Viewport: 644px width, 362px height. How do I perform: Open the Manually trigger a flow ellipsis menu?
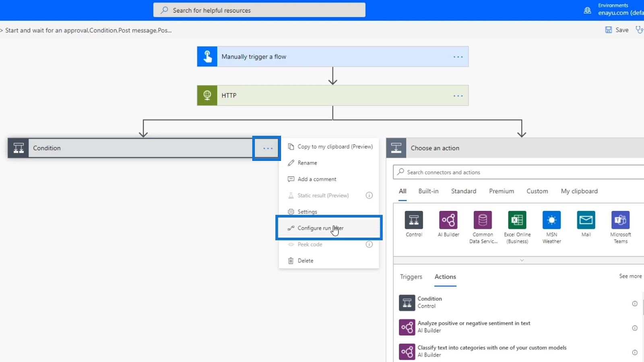tap(458, 57)
